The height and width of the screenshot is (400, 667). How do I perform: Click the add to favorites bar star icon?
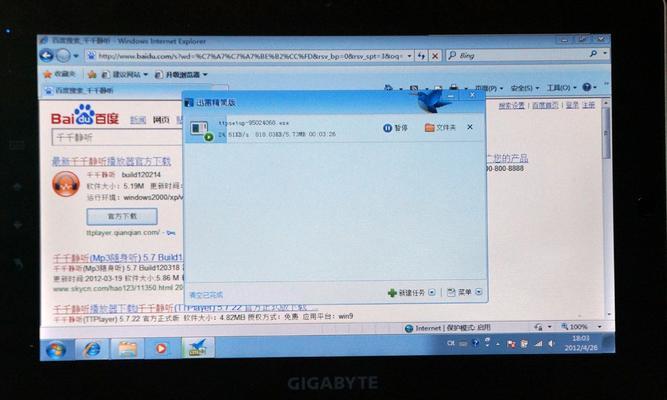91,74
